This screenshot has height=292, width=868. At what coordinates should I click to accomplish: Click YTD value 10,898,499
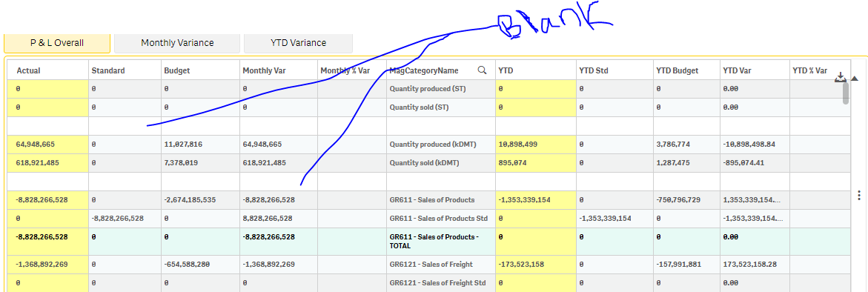pos(517,145)
